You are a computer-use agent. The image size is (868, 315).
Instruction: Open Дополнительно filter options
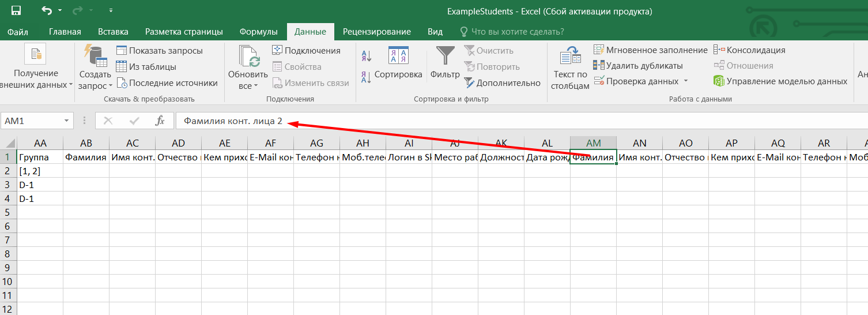[502, 83]
